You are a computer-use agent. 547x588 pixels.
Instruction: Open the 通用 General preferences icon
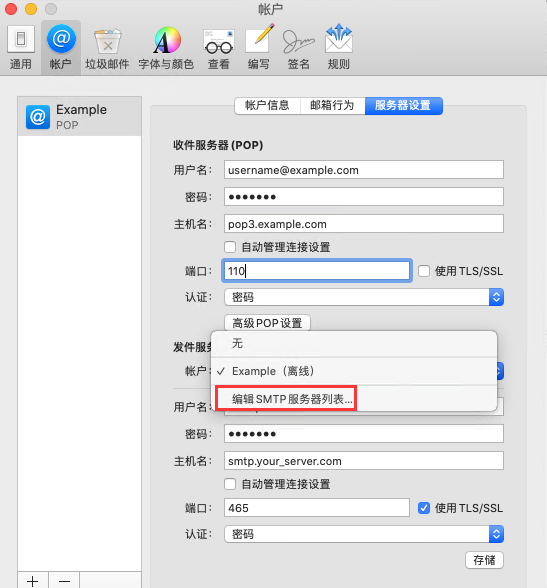21,48
